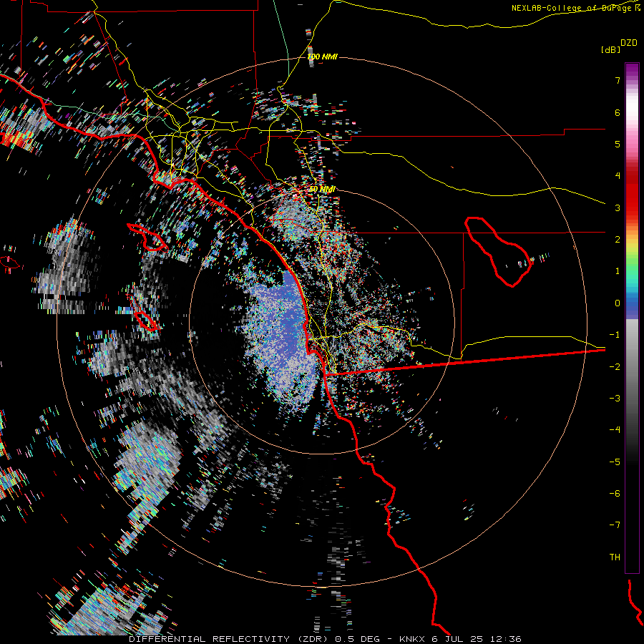The width and height of the screenshot is (644, 644).
Task: Click the DZD product label
Action: click(629, 42)
